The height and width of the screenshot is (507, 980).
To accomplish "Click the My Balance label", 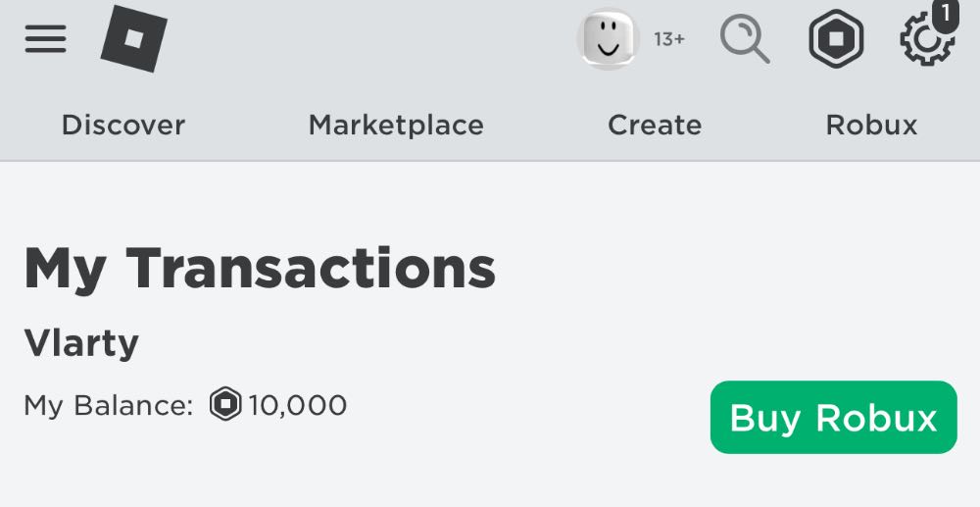I will click(x=109, y=405).
